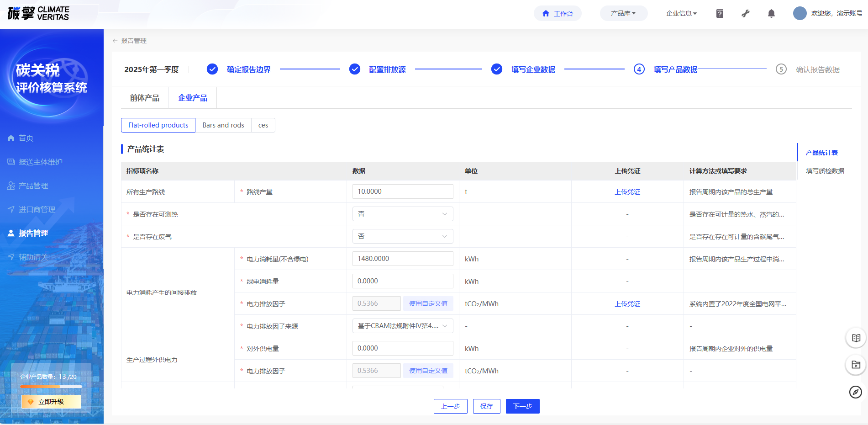Screen dimensions: 868x425
Task: Click the floating folder play icon
Action: pos(856,365)
